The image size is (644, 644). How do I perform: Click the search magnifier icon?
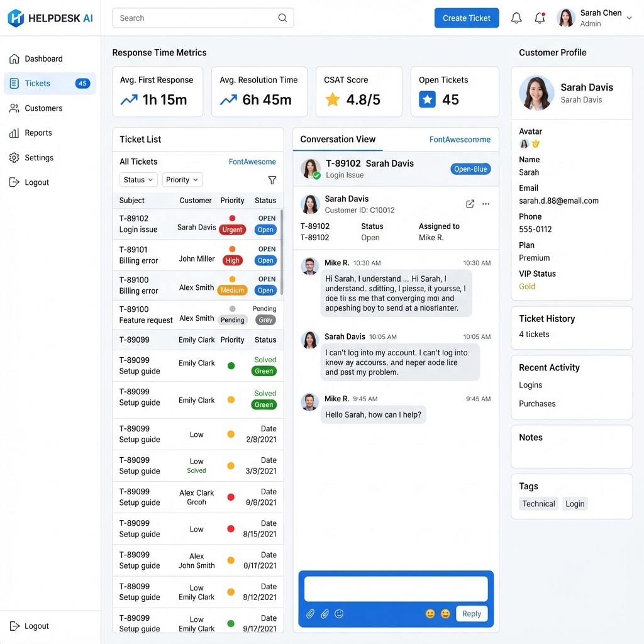click(282, 18)
